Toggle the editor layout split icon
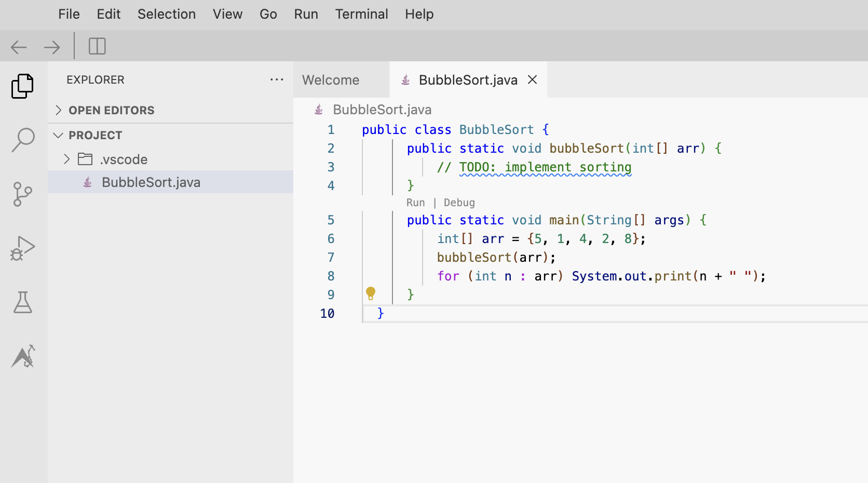 point(97,46)
